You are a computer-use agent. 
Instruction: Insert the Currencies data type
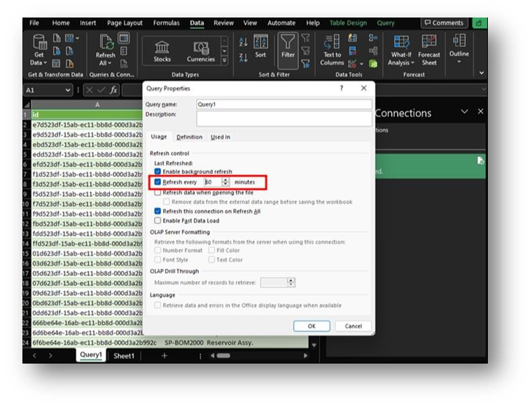(x=201, y=51)
